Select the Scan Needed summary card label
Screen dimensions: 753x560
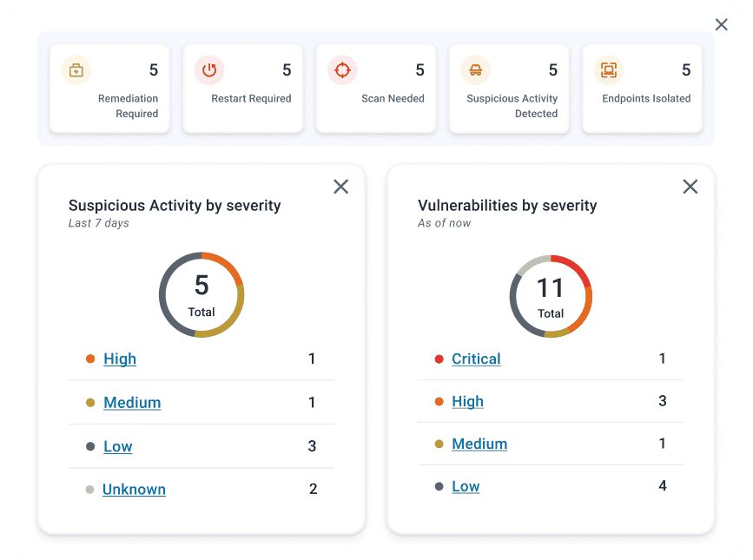pyautogui.click(x=393, y=99)
